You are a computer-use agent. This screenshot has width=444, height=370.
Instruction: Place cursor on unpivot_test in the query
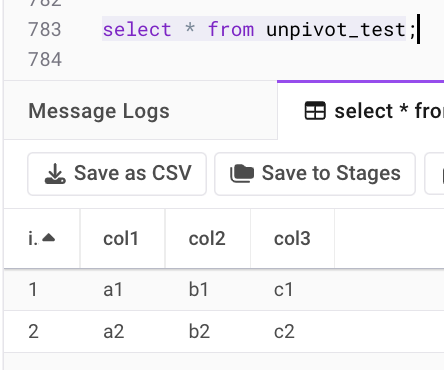(336, 29)
